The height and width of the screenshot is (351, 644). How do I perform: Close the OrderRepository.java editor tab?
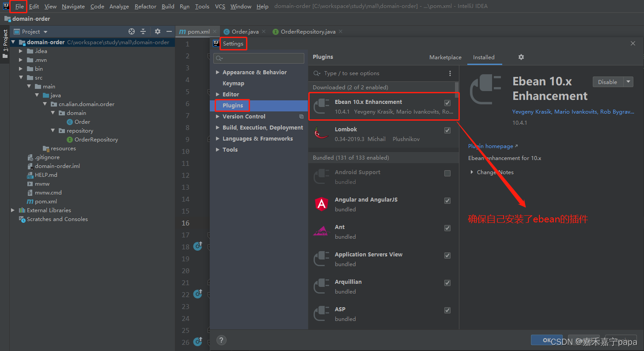click(x=341, y=31)
